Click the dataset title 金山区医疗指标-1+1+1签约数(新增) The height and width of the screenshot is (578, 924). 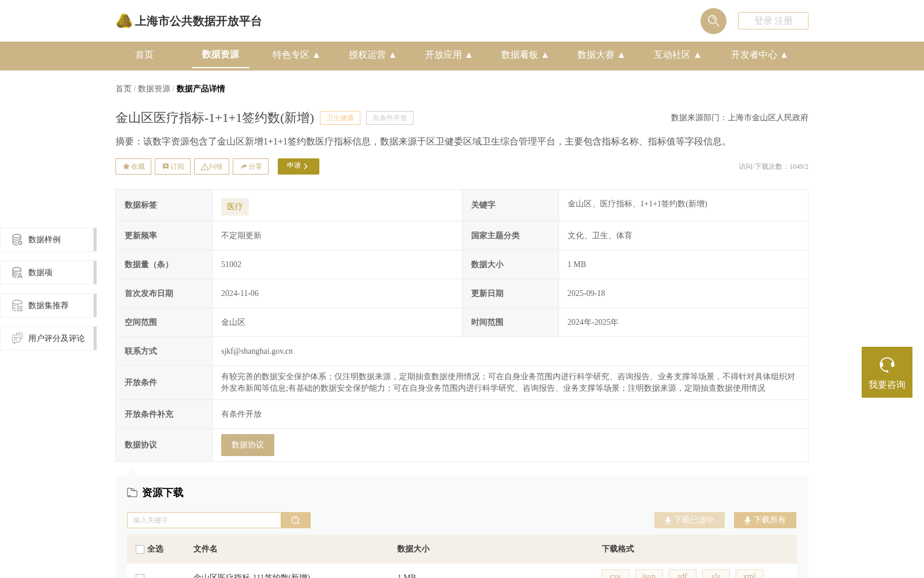point(215,118)
